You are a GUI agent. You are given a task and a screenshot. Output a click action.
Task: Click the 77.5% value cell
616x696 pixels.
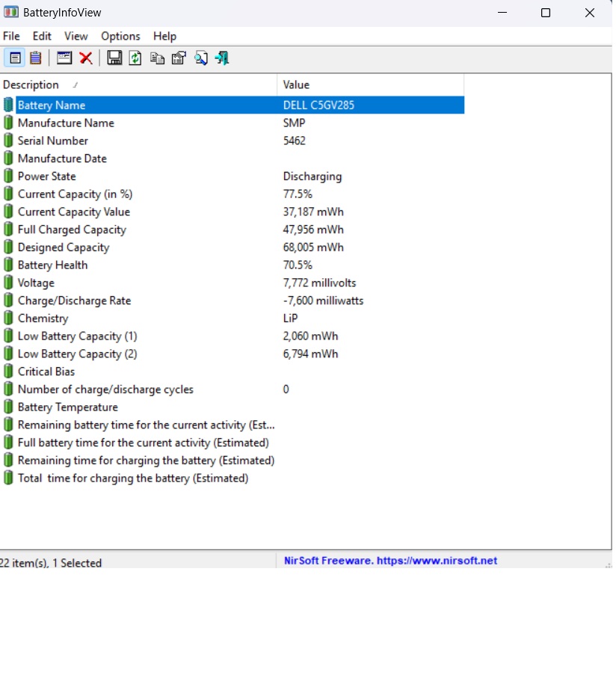[298, 194]
